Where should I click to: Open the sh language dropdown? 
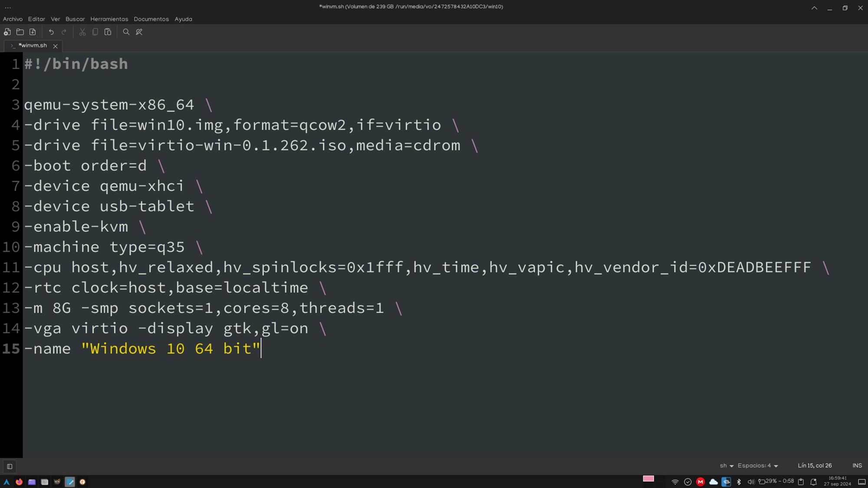[x=727, y=466]
